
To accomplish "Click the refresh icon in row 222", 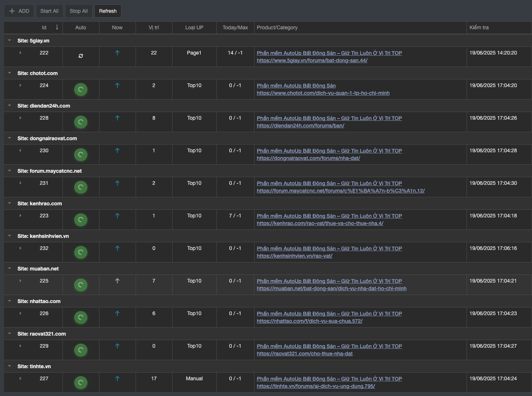I will 81,56.
